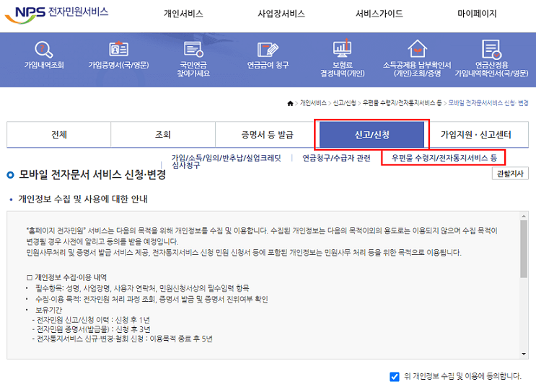Image resolution: width=536 pixels, height=392 pixels.
Task: Click the 전자통지서비스 신규·변경·철회 신청 line
Action: (123, 339)
